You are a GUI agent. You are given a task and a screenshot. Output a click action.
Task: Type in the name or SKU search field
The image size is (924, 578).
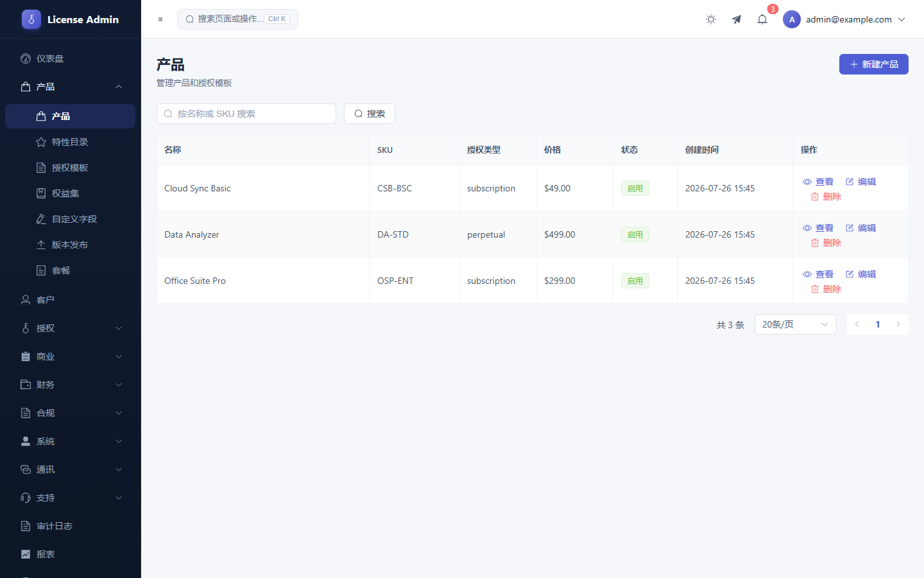(x=246, y=114)
